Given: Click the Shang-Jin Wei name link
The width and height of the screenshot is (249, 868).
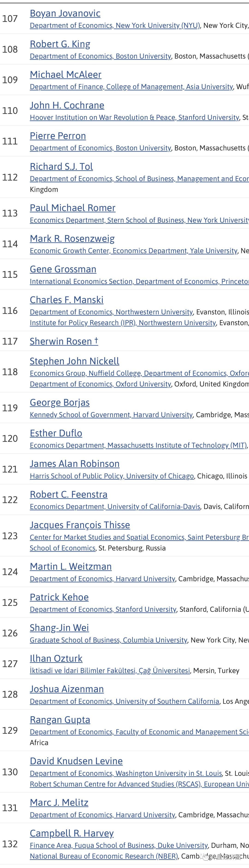Looking at the screenshot, I should coord(59,628).
